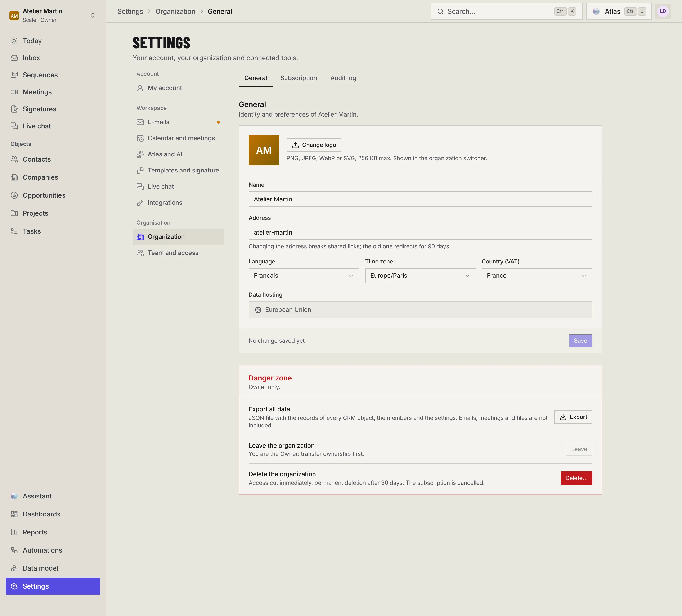Click the Assistant orb icon
Screen dimensions: 682x616
14,496
